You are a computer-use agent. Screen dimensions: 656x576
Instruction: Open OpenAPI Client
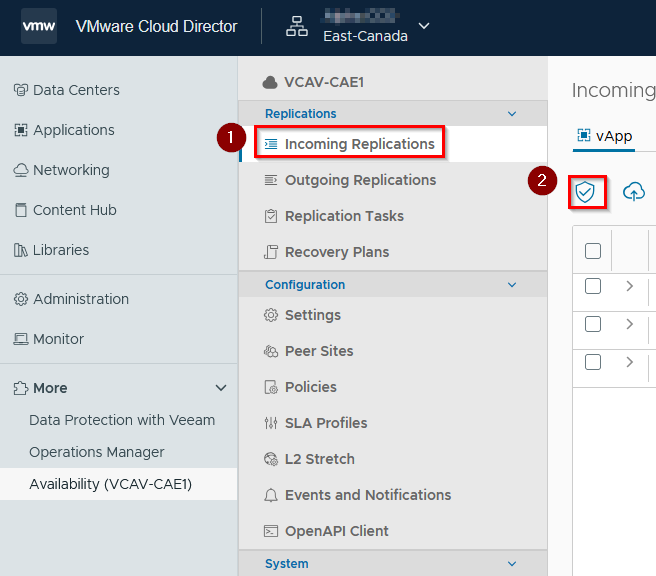pos(336,531)
